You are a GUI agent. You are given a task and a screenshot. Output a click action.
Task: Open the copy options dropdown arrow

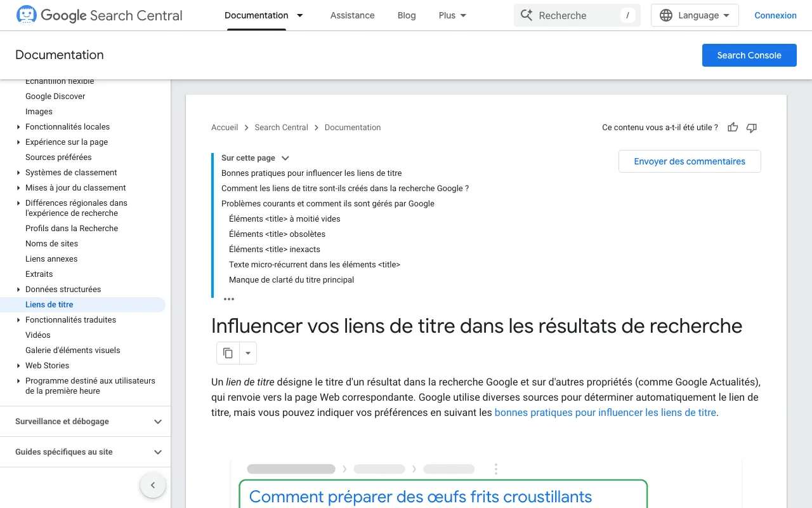(248, 353)
